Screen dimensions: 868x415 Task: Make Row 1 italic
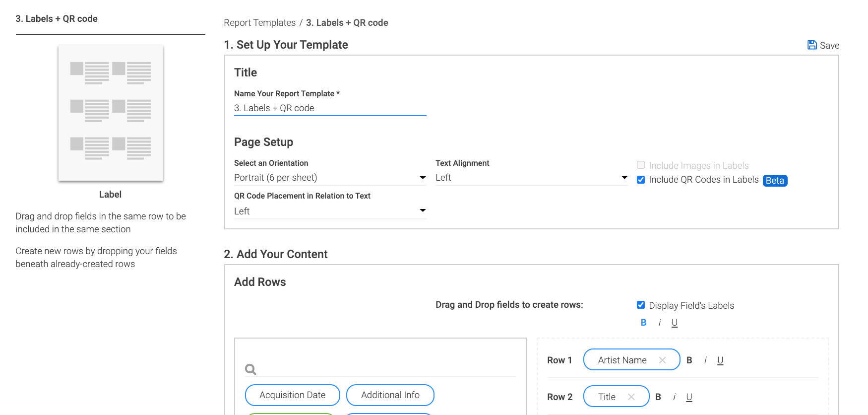[x=705, y=360]
